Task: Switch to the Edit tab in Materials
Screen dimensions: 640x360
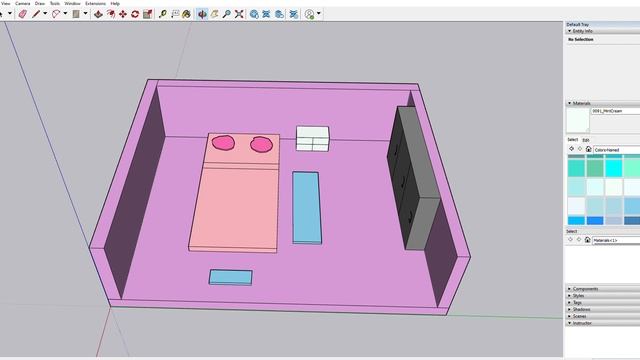Action: click(x=586, y=140)
